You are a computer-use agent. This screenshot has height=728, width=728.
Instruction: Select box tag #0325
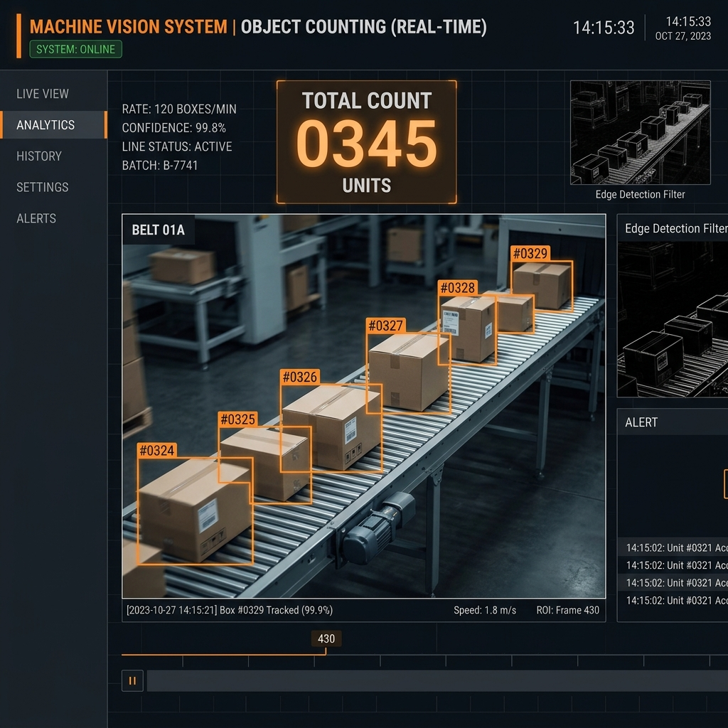pos(237,419)
